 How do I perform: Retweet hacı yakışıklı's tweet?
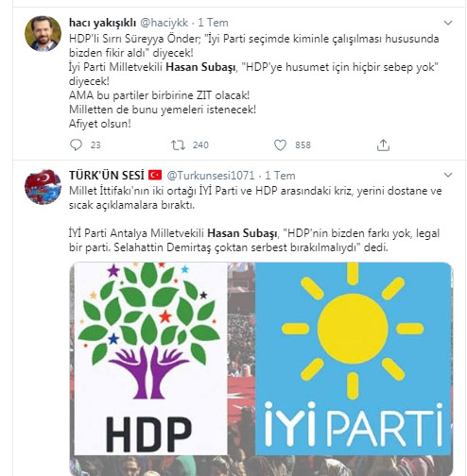pos(178,145)
